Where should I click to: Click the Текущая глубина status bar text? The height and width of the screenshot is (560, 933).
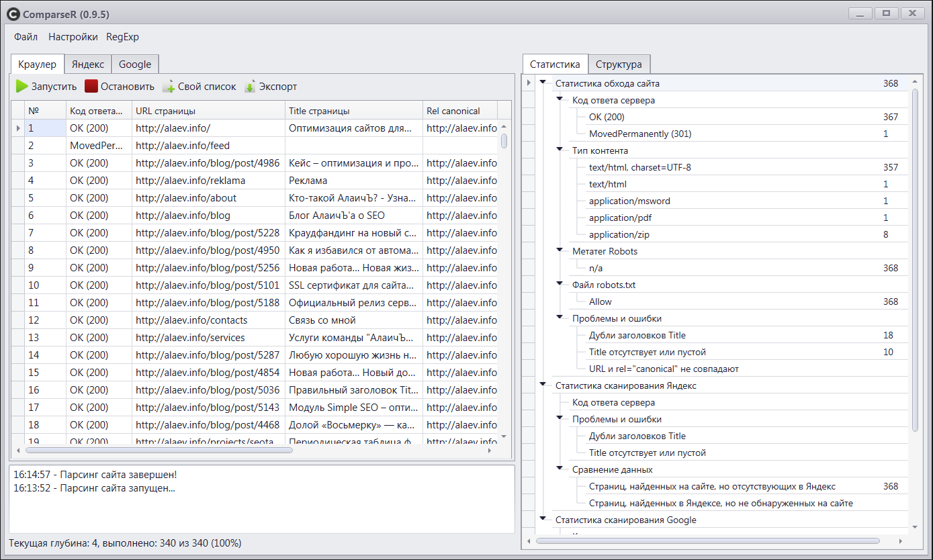click(125, 543)
